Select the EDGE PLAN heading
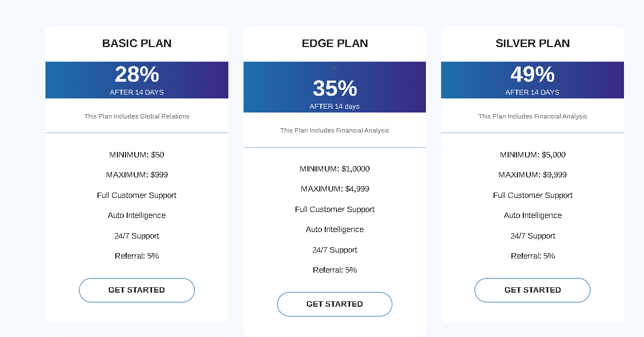644x337 pixels. (x=334, y=43)
